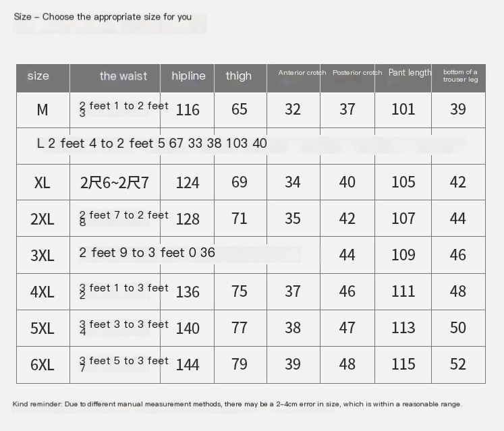Select the 2XL size label
This screenshot has height=431, width=504.
pyautogui.click(x=43, y=219)
